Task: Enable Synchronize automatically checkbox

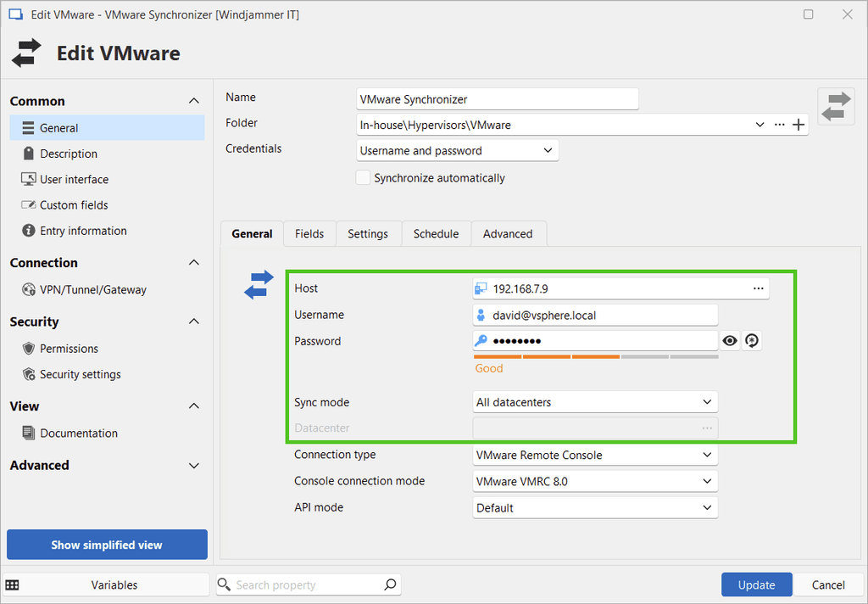Action: point(364,178)
